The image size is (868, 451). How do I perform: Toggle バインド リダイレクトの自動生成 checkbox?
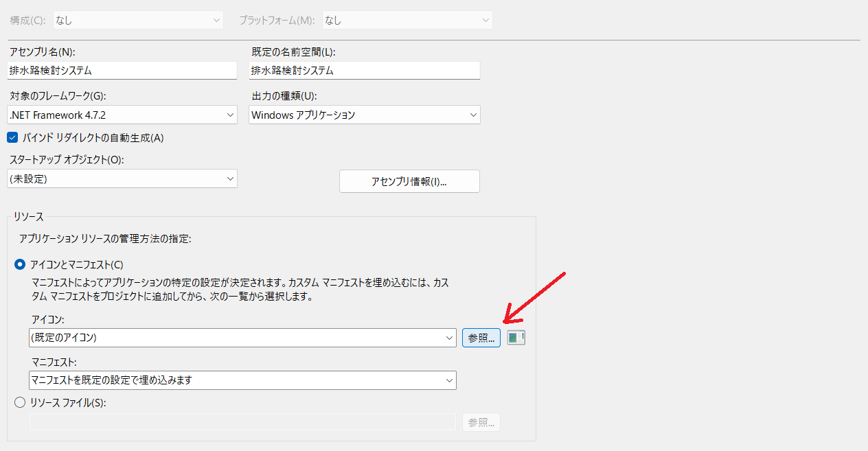[x=12, y=137]
